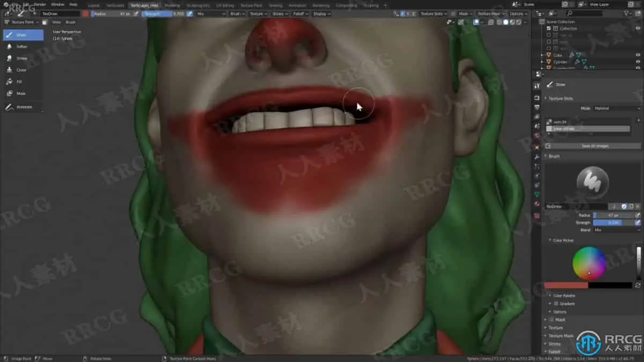
Task: Open the Object Data properties tab
Action: 537,195
